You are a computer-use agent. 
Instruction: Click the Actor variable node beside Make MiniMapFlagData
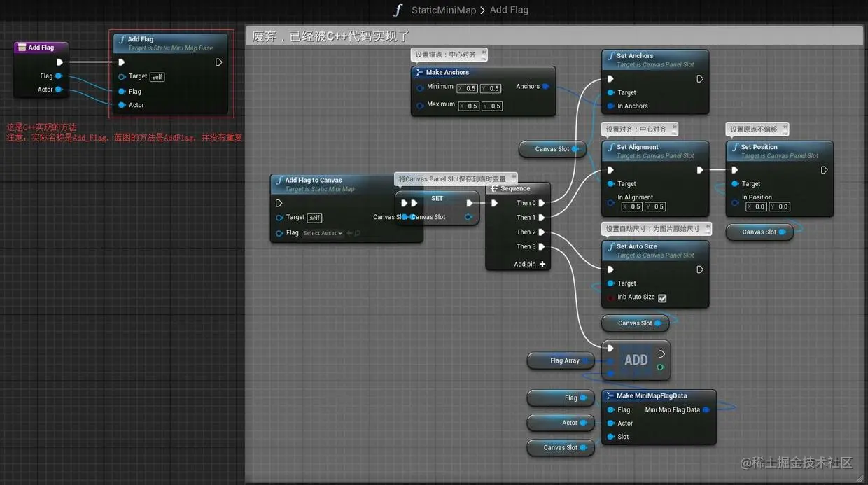point(561,423)
